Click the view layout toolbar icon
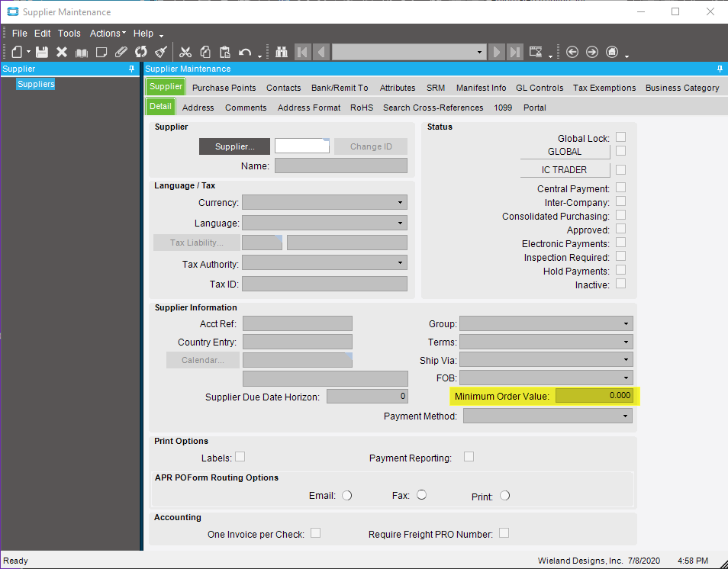The height and width of the screenshot is (569, 728). 536,52
